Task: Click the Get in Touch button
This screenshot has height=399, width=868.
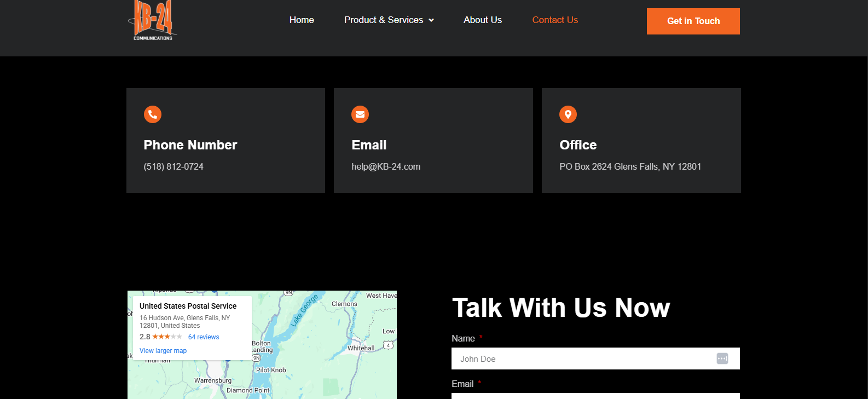Action: click(x=693, y=21)
